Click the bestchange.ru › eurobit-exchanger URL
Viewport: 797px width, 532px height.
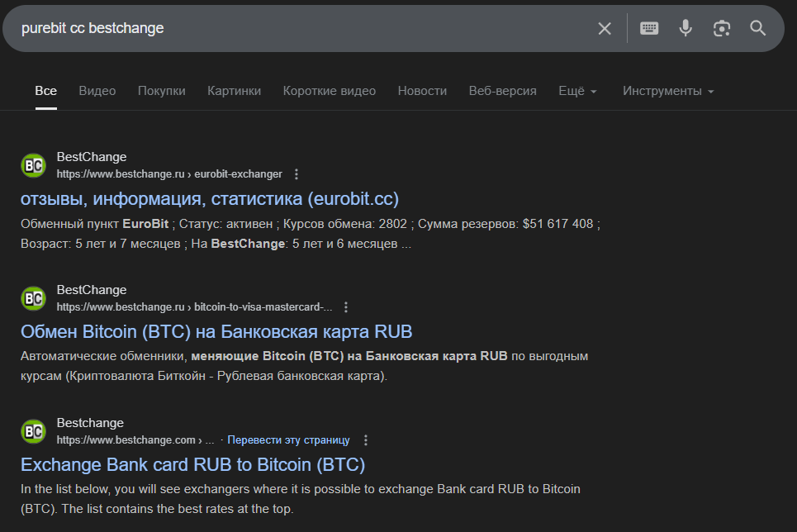tap(169, 174)
